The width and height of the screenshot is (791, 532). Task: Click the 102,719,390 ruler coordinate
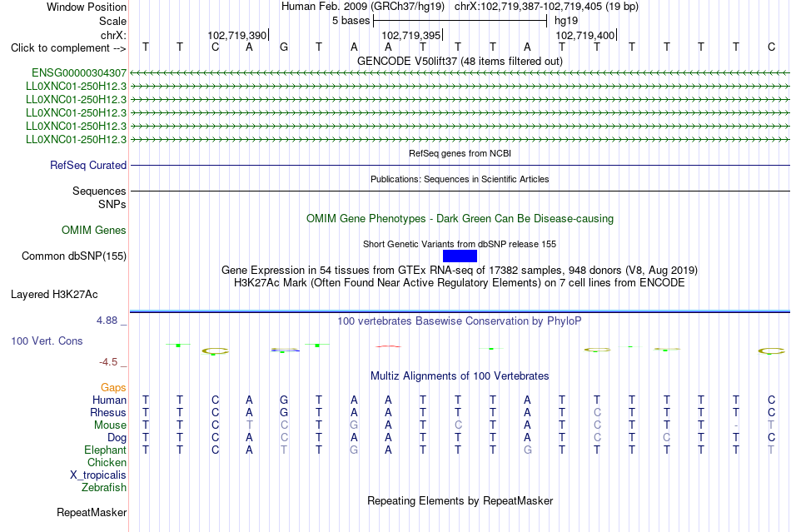point(236,35)
